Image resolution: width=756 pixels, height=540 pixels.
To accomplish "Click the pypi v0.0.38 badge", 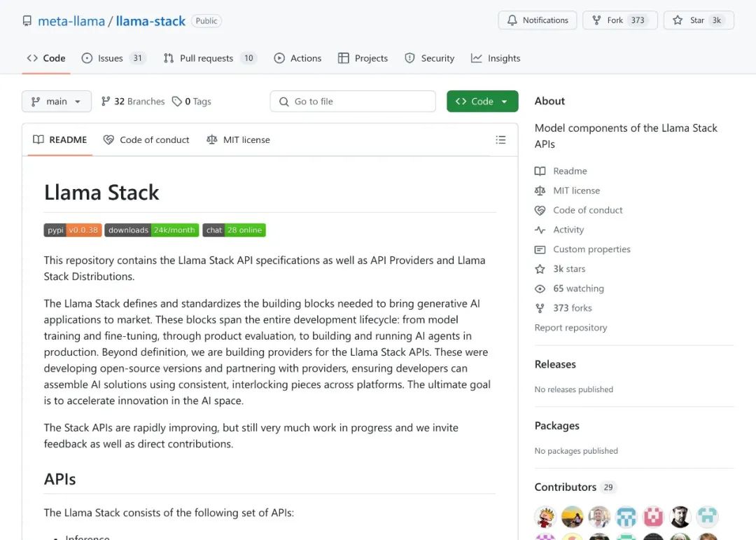I will click(x=73, y=230).
